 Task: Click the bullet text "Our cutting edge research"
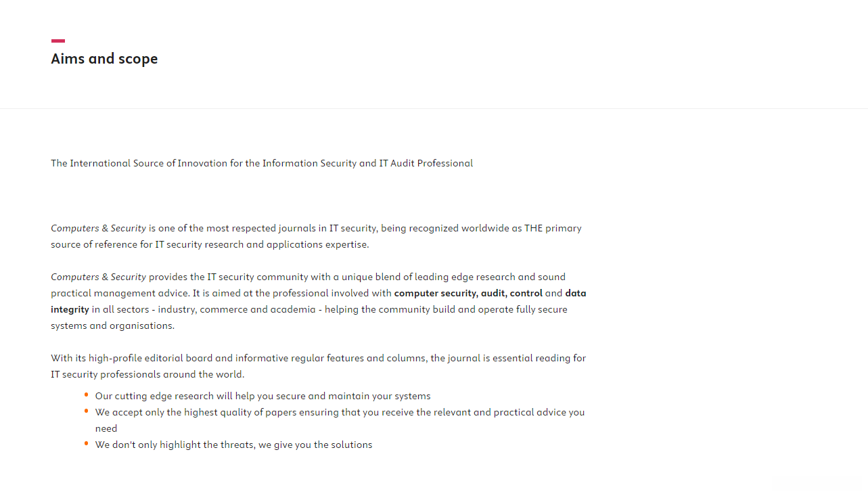(154, 396)
